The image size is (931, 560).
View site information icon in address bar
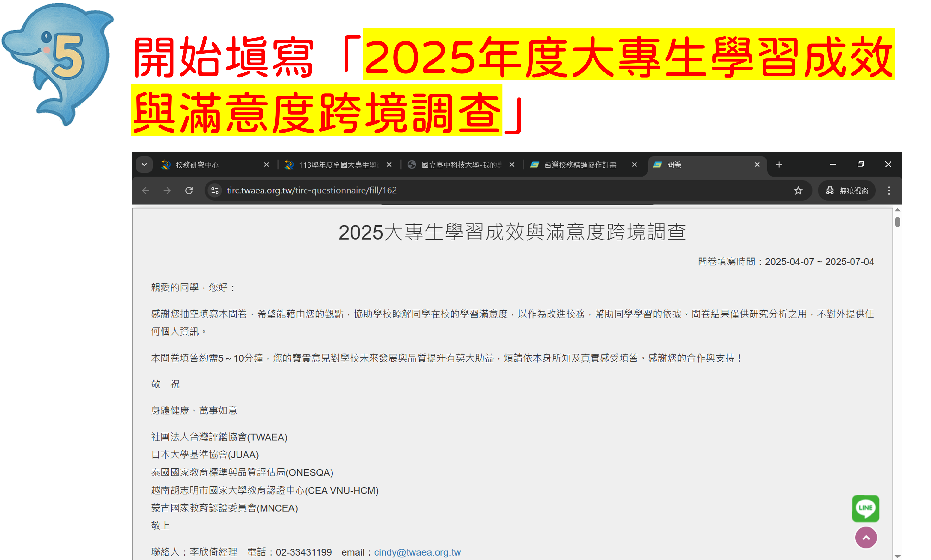click(215, 190)
